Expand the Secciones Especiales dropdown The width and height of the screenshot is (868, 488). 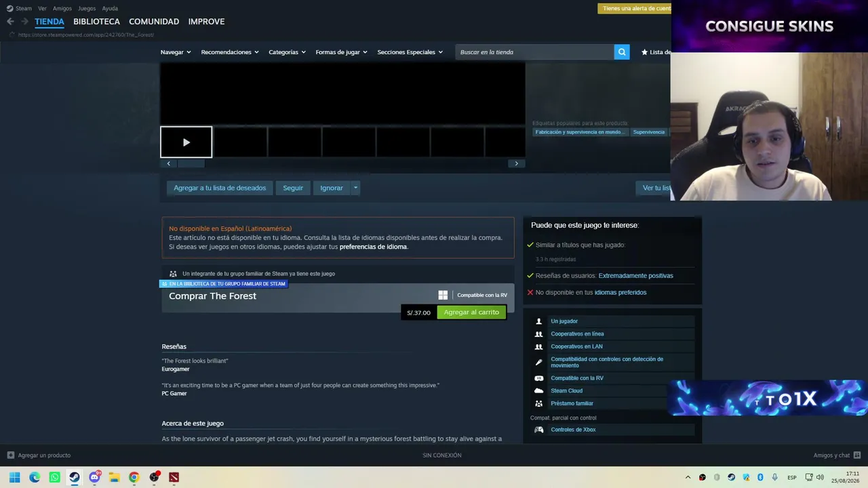[410, 52]
